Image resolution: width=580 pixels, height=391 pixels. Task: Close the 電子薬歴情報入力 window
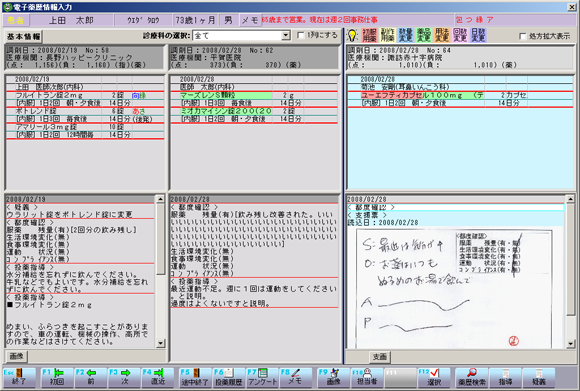(x=572, y=7)
